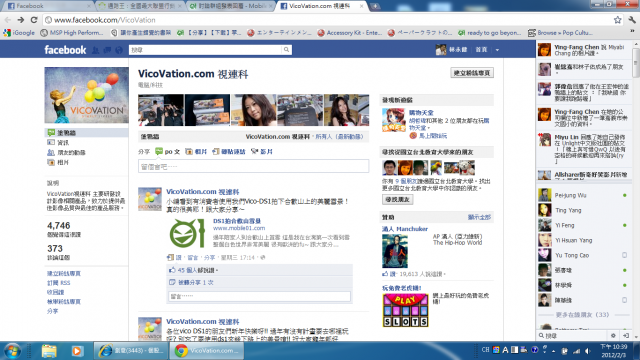640x360 pixels.
Task: Click Play Slots ad image
Action: [405, 310]
